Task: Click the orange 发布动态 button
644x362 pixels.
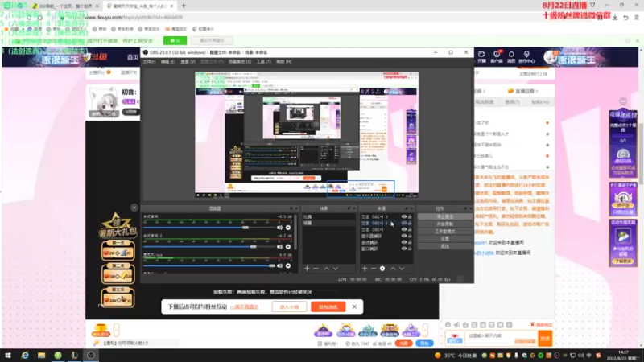Action: 328,307
